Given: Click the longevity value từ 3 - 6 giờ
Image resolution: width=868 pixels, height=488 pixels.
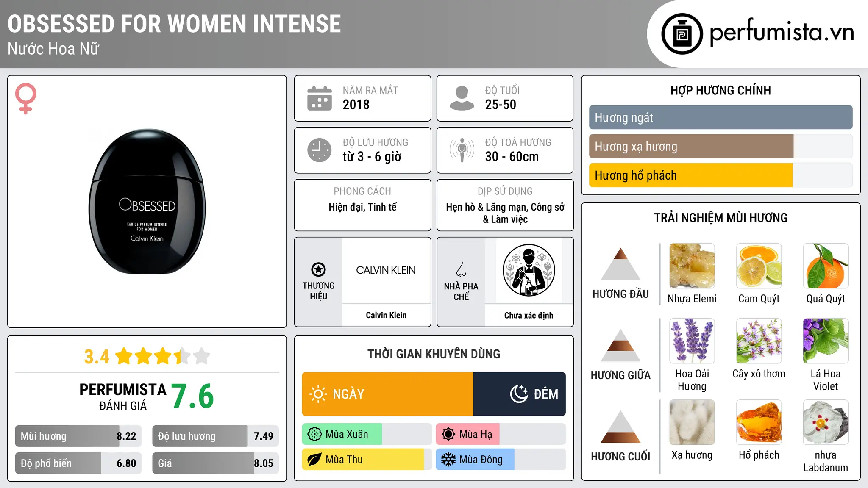Looking at the screenshot, I should click(x=372, y=157).
